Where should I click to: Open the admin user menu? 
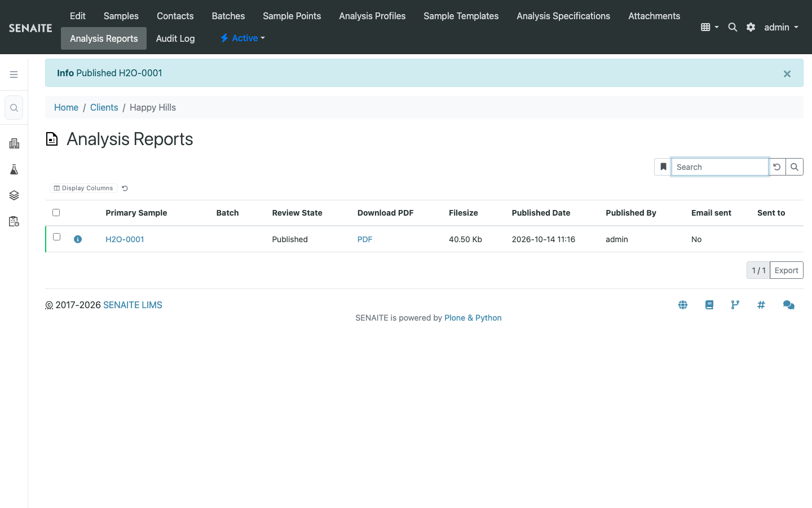point(781,27)
